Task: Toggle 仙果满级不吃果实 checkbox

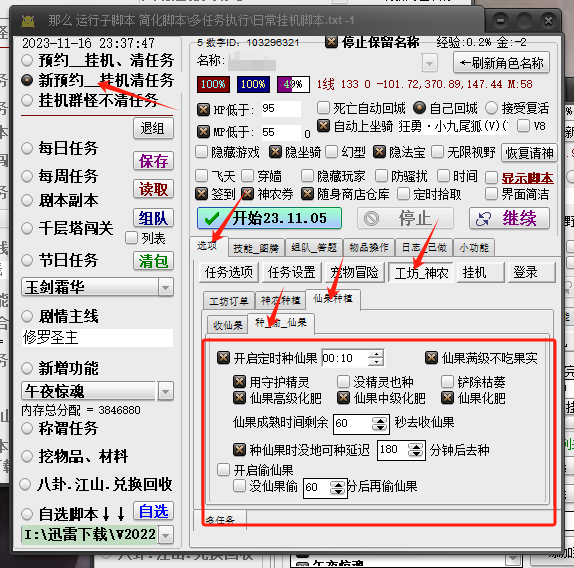Action: coord(432,358)
